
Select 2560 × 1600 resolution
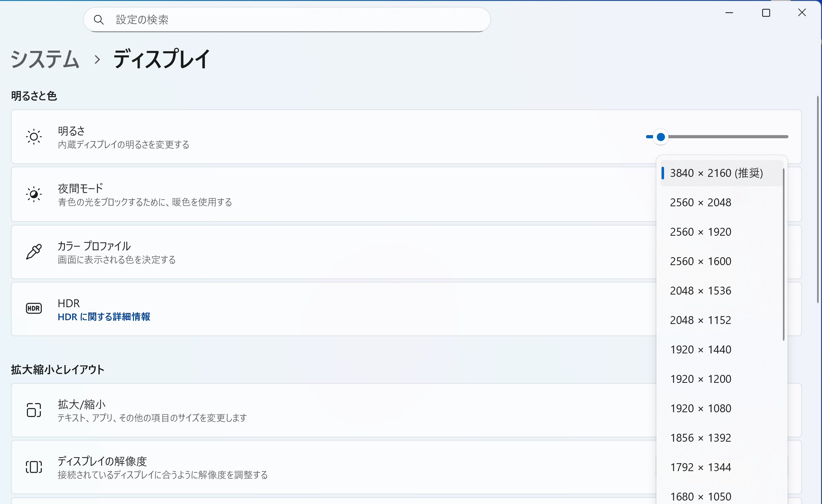coord(721,261)
